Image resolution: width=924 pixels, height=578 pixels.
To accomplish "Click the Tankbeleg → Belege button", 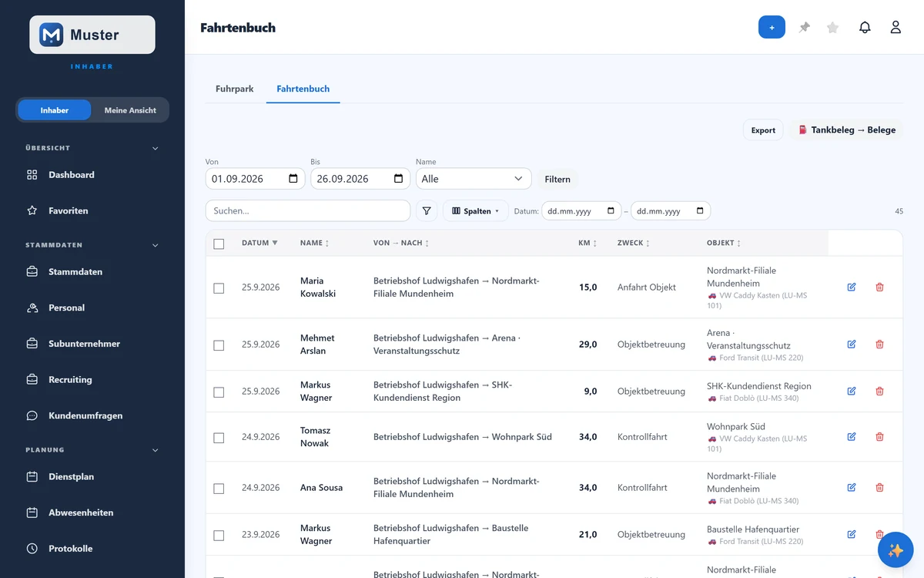I will pyautogui.click(x=846, y=130).
